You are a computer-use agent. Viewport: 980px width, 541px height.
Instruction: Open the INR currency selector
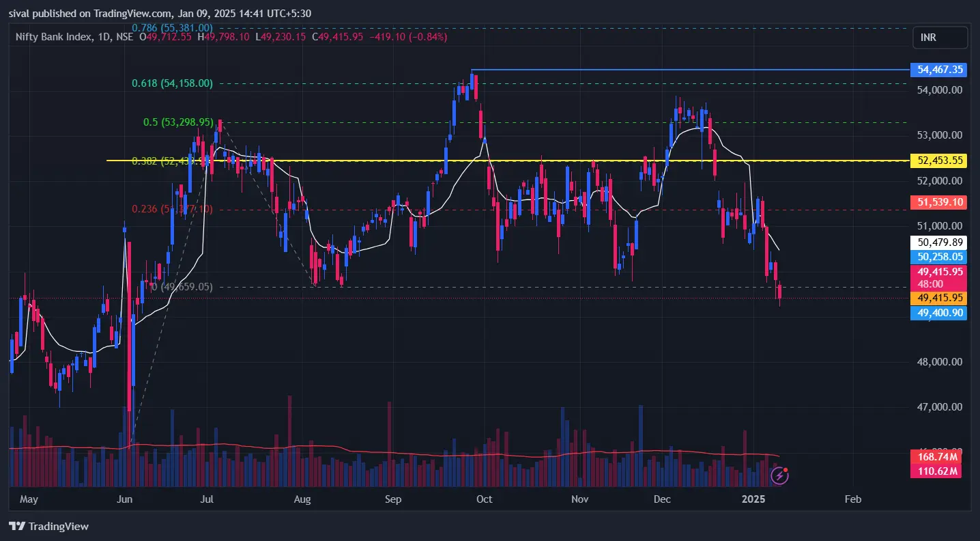point(940,38)
